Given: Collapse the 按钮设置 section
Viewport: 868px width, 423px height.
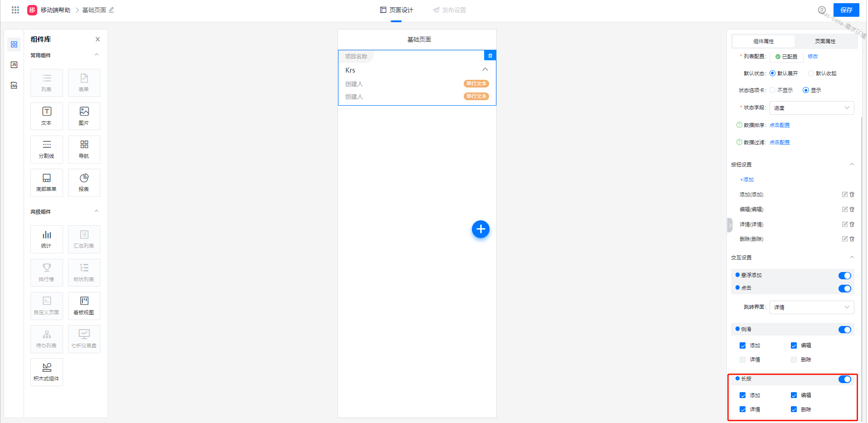Looking at the screenshot, I should tap(852, 165).
